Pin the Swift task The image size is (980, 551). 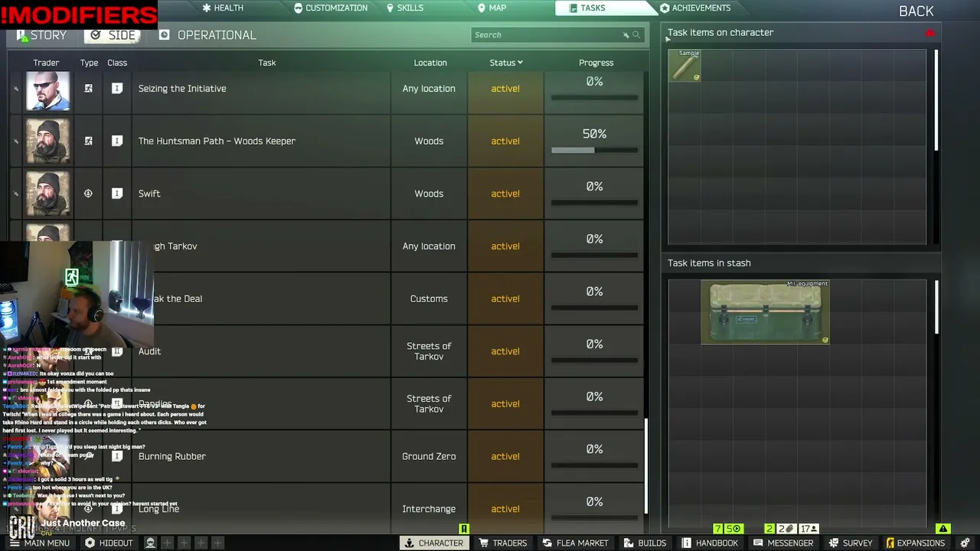tap(16, 194)
